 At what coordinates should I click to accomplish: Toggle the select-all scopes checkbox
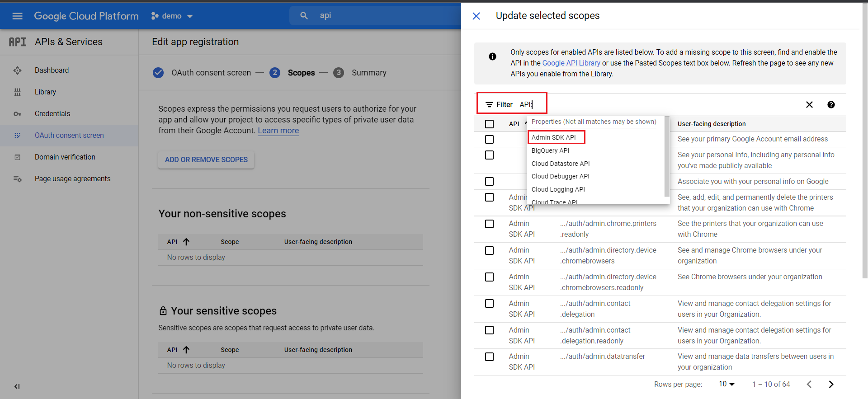click(489, 124)
